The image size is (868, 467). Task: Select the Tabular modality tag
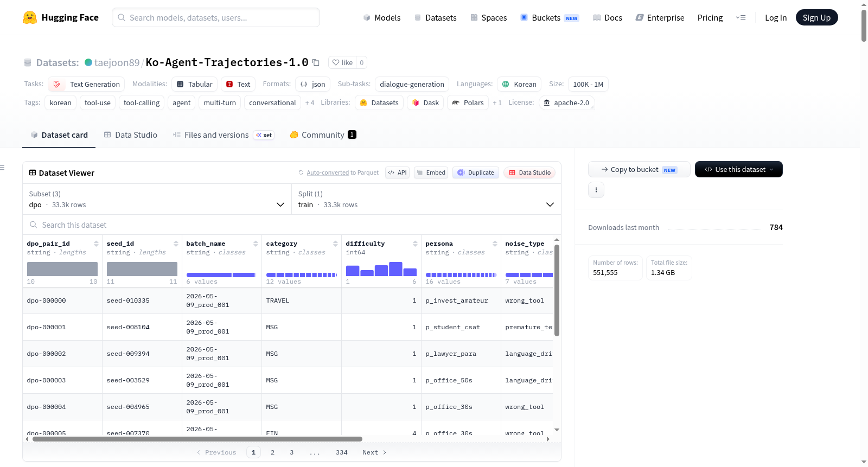point(195,84)
